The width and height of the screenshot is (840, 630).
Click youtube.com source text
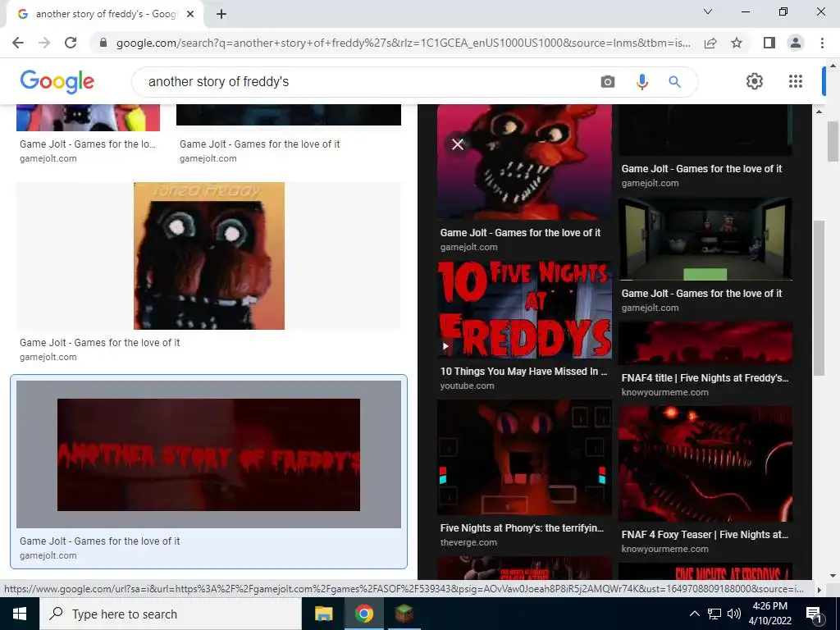pyautogui.click(x=467, y=386)
